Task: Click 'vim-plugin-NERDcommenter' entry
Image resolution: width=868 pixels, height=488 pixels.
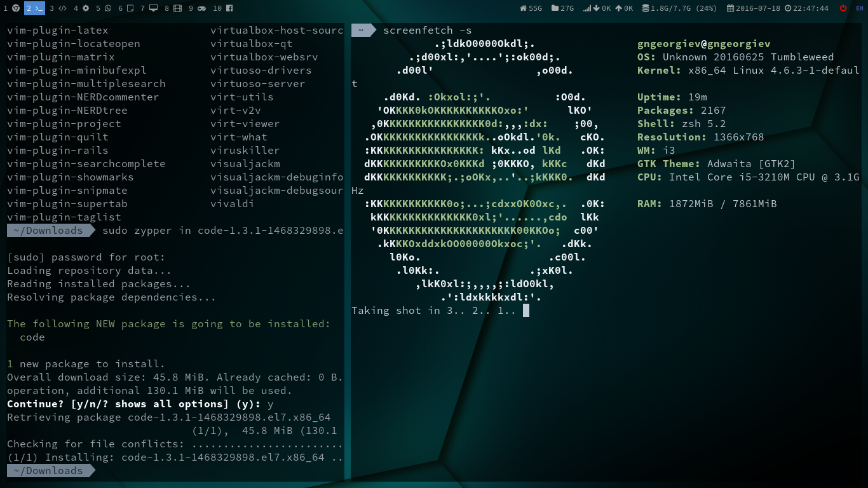Action: [x=83, y=97]
